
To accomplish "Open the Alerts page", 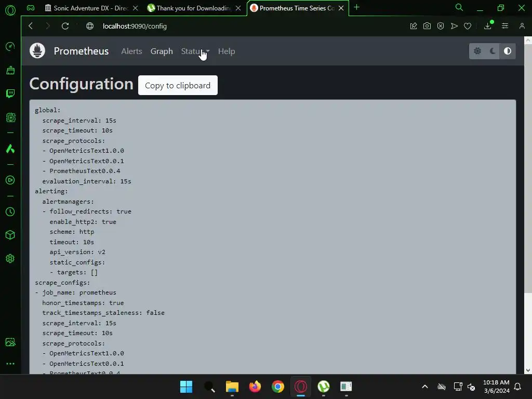I will tap(131, 51).
